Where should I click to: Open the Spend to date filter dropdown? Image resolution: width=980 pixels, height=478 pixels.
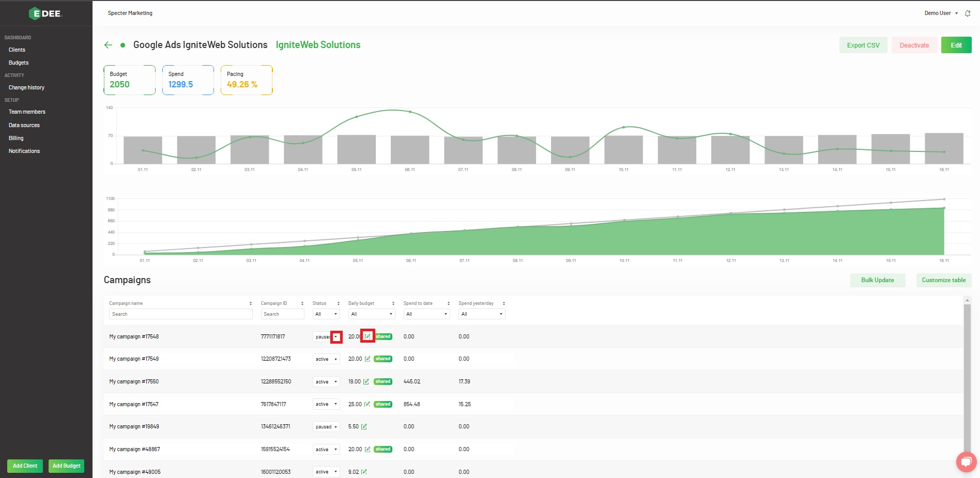pos(427,314)
